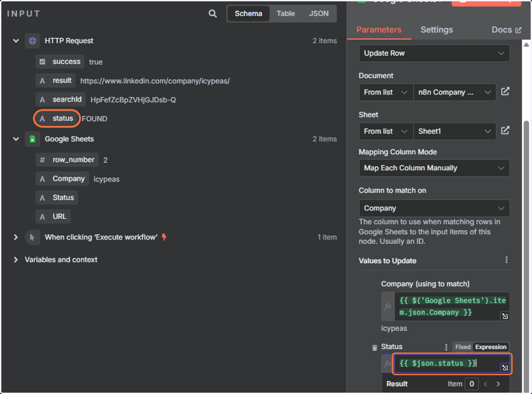
Task: Click scrollbar up arrow in parameters panel
Action: pos(527,45)
